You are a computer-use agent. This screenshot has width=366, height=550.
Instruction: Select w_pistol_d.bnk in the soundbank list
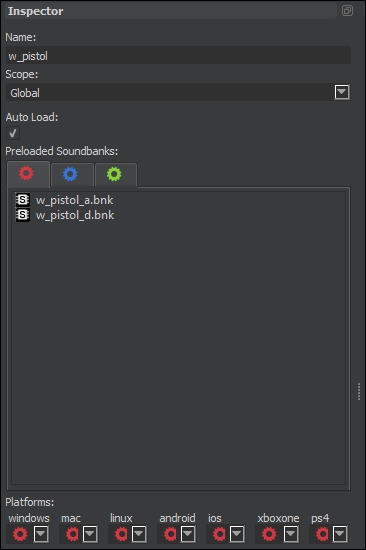(x=75, y=215)
